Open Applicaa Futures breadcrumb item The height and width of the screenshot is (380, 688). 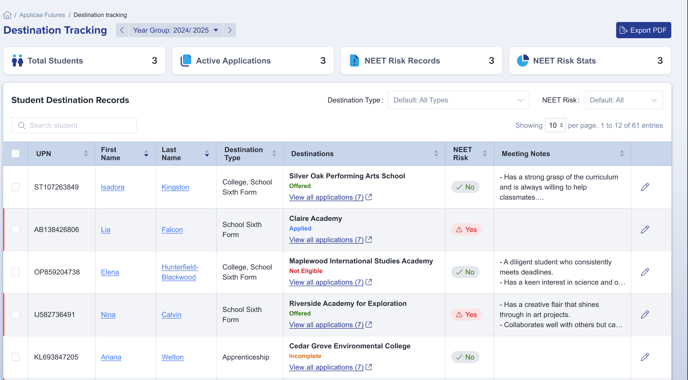tap(42, 15)
